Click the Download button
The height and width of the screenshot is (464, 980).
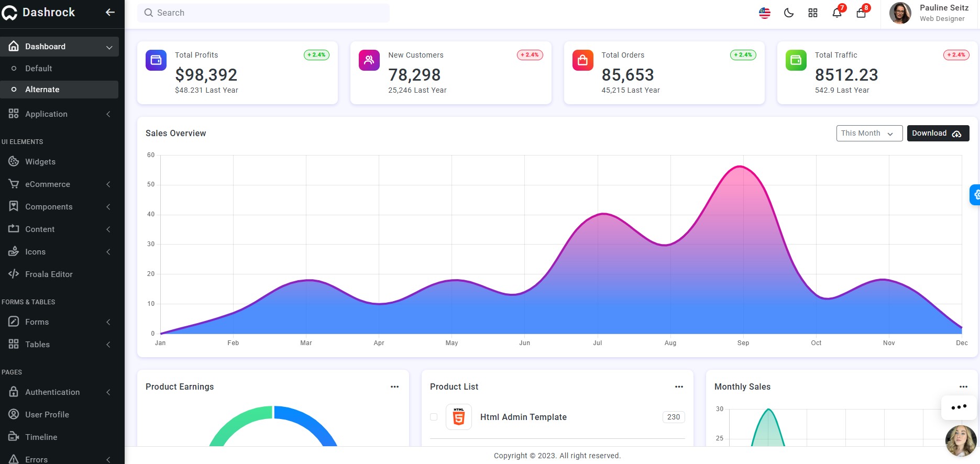click(x=938, y=133)
